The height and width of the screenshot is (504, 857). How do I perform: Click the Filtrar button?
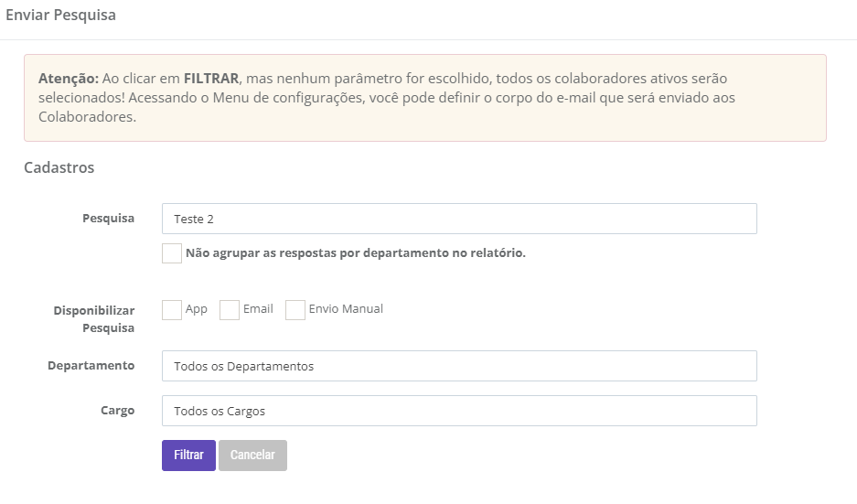click(x=188, y=456)
